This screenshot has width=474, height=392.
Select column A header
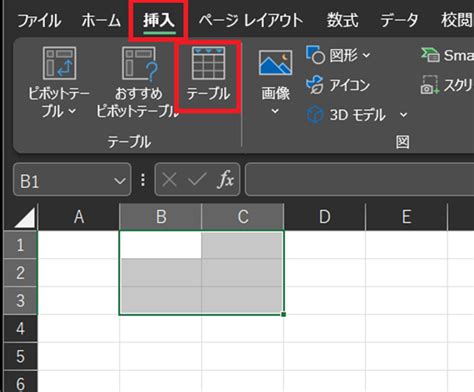(79, 217)
